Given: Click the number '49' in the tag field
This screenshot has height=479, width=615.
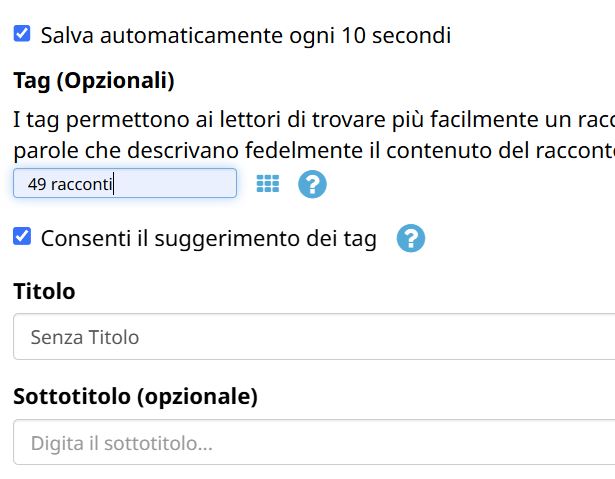Looking at the screenshot, I should pyautogui.click(x=37, y=184).
